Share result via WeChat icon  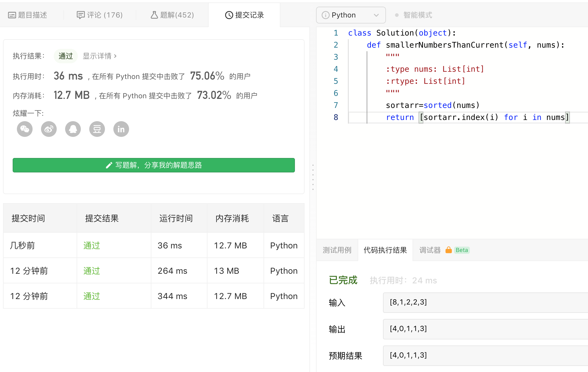25,129
